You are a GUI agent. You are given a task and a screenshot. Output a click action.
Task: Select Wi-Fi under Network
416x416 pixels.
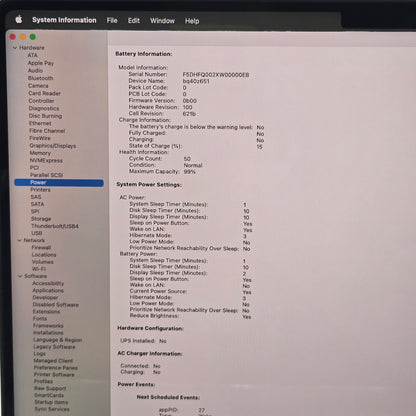point(39,269)
